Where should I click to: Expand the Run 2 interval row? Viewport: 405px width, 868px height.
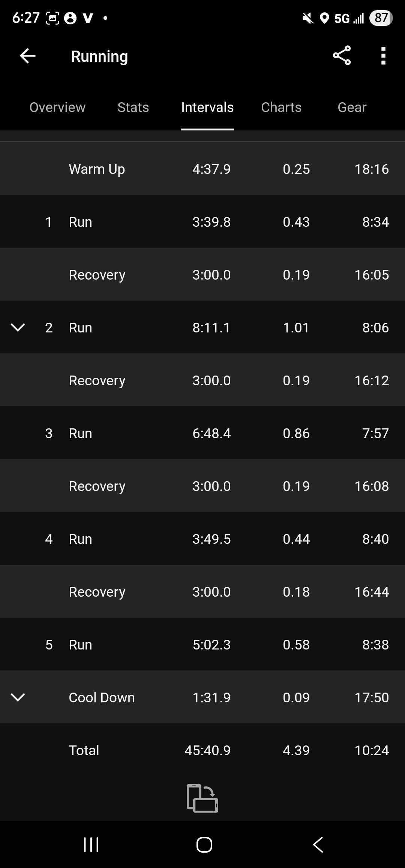tap(18, 328)
